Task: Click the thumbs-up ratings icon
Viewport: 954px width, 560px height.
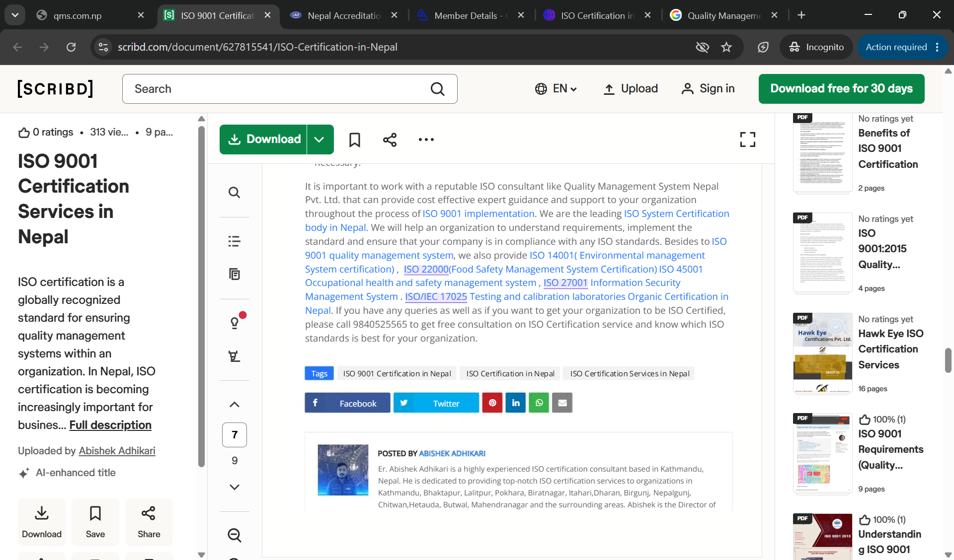Action: click(x=24, y=133)
